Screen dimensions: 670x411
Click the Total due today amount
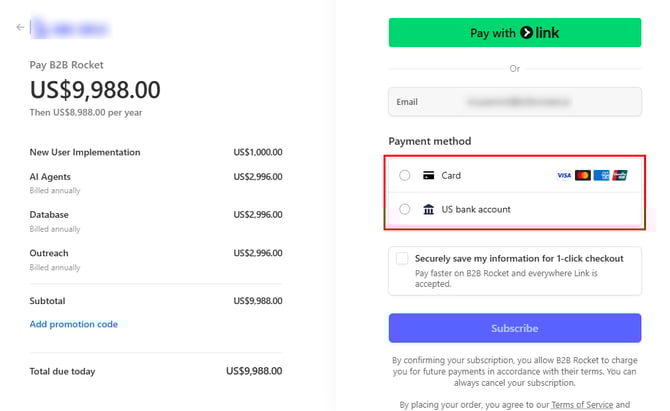pos(254,371)
